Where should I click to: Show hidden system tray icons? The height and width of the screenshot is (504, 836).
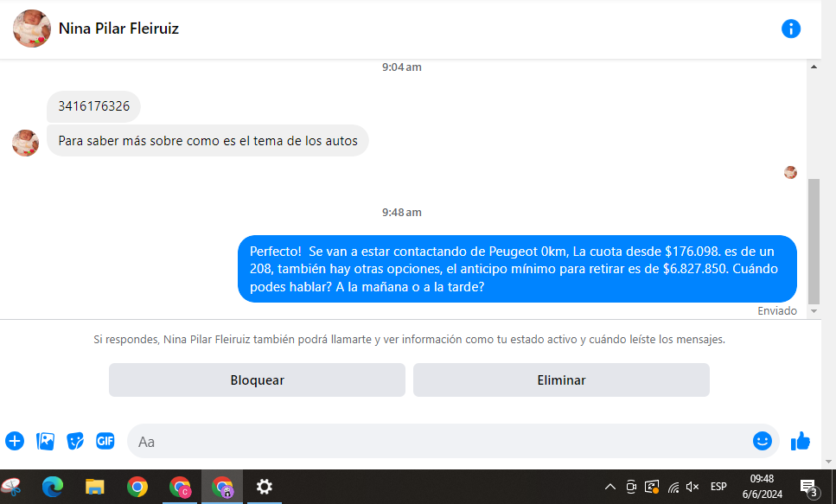610,487
